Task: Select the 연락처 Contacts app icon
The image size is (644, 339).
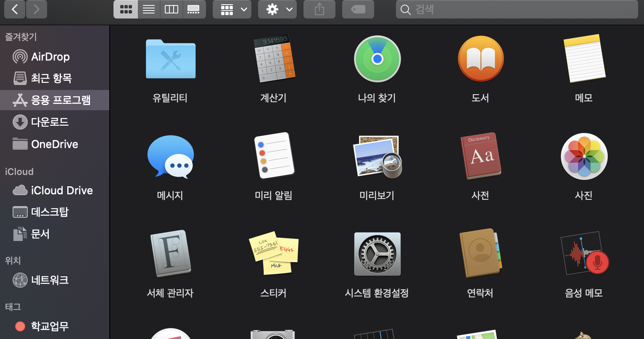Action: point(480,254)
